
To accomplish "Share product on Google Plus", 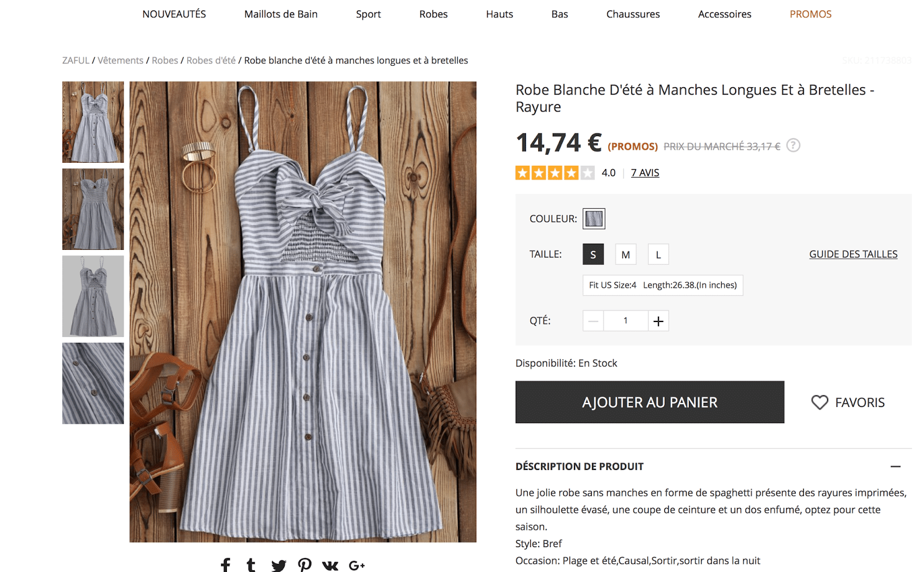I will tap(357, 566).
